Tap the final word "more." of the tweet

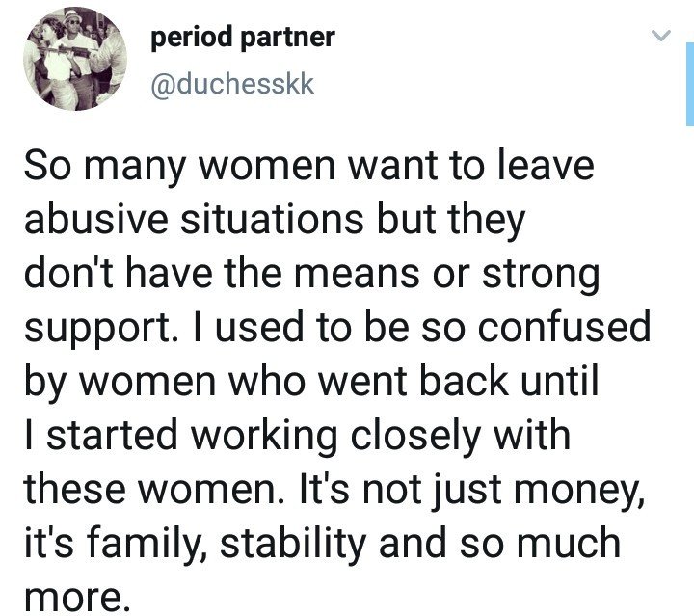[x=78, y=599]
